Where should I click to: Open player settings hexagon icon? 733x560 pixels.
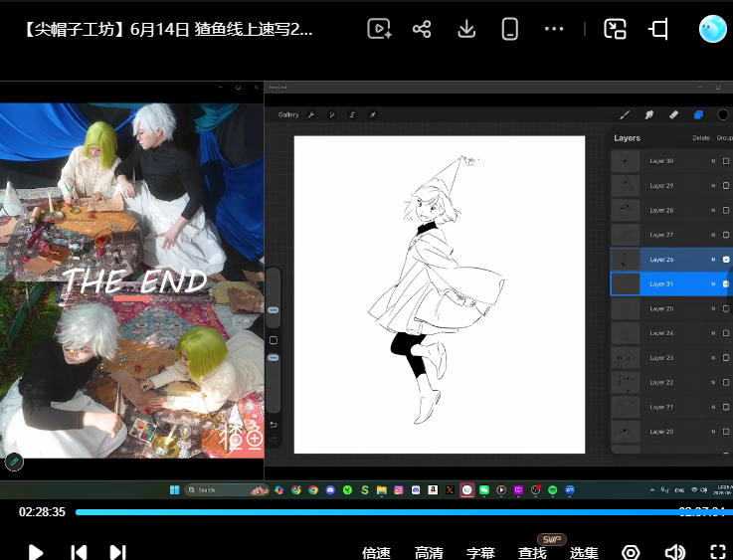[631, 552]
